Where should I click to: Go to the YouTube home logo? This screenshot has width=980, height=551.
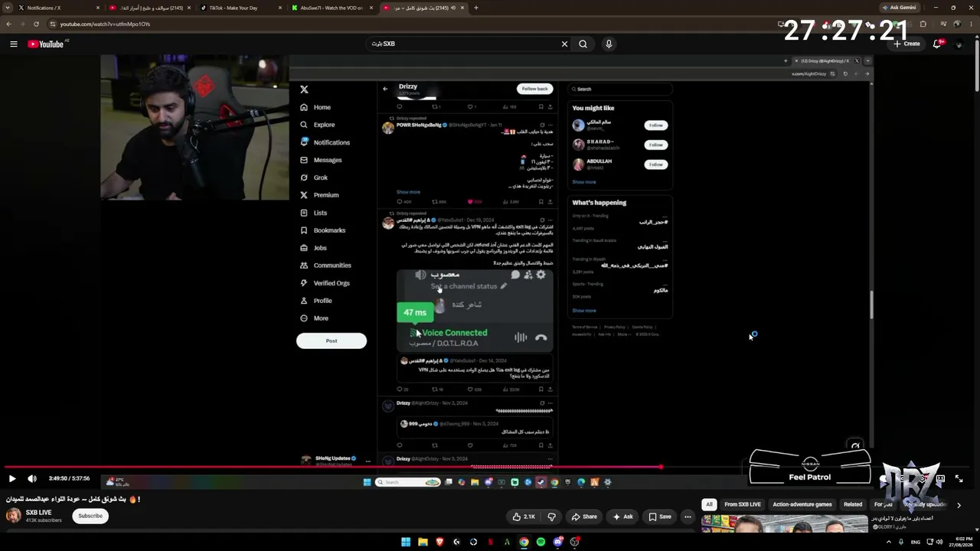click(x=46, y=44)
